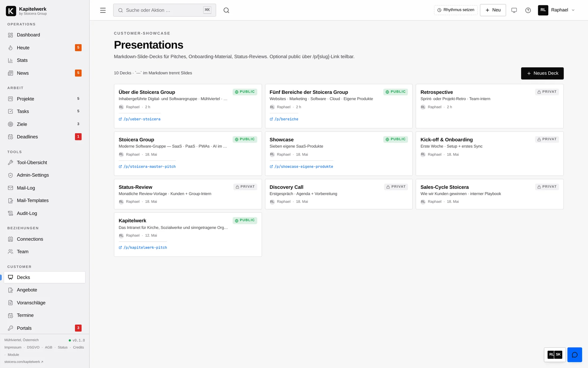Screen dimensions: 588x368
Task: Click the Kapitelwerk logo icon
Action: (11, 11)
